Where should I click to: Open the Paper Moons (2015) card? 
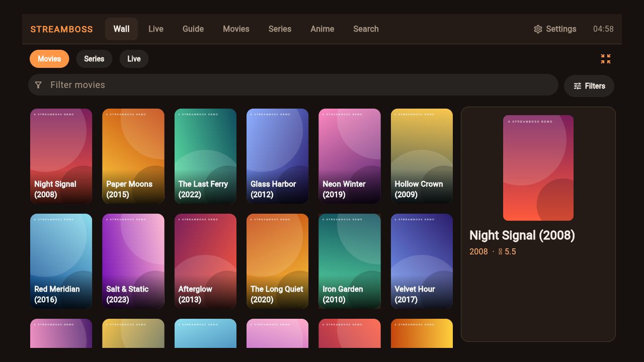point(133,156)
